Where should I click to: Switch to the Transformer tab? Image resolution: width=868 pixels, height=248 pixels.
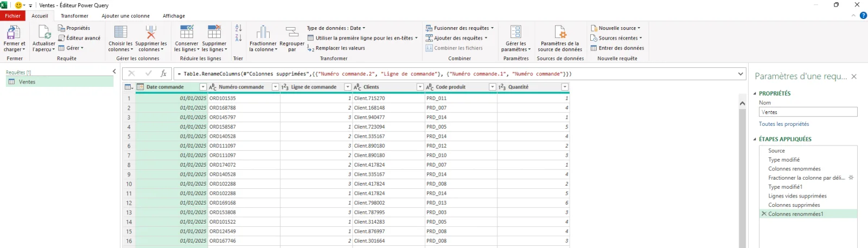(74, 16)
